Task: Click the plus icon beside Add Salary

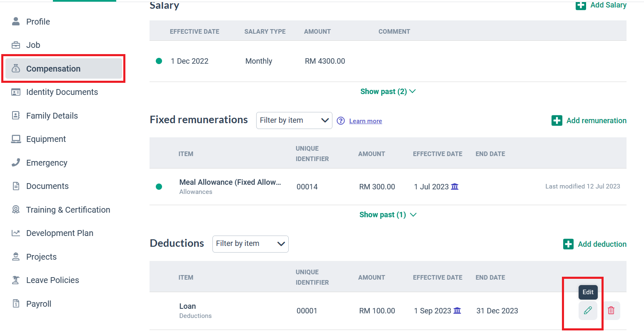Action: pyautogui.click(x=581, y=5)
